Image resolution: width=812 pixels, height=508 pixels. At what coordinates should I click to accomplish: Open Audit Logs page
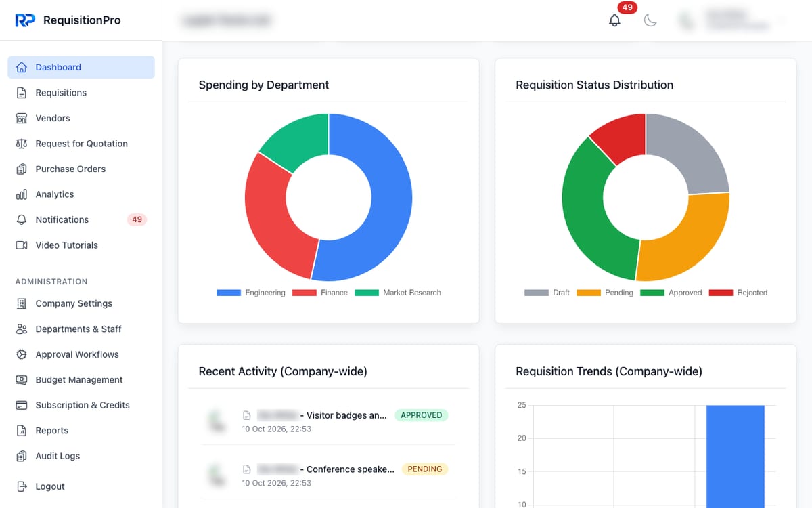coord(81,456)
